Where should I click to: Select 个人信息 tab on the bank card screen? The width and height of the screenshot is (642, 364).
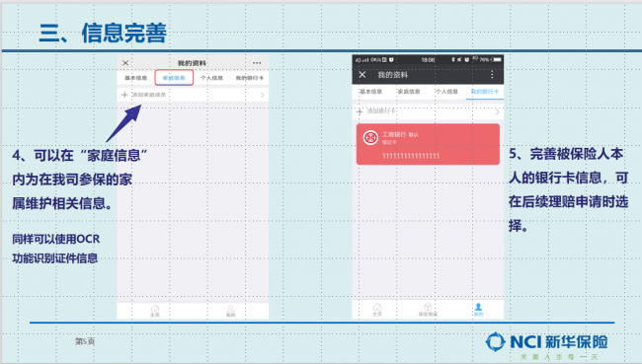[446, 92]
